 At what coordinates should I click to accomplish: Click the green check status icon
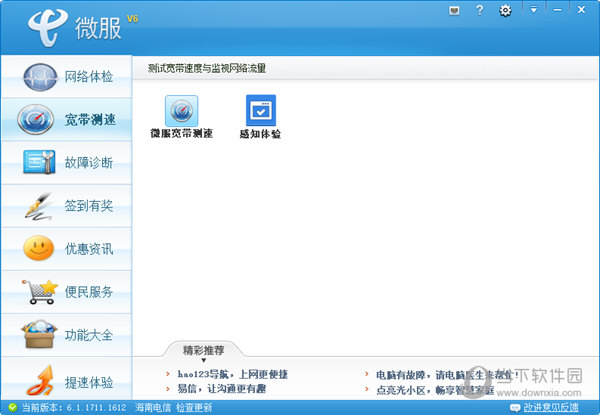(13, 407)
